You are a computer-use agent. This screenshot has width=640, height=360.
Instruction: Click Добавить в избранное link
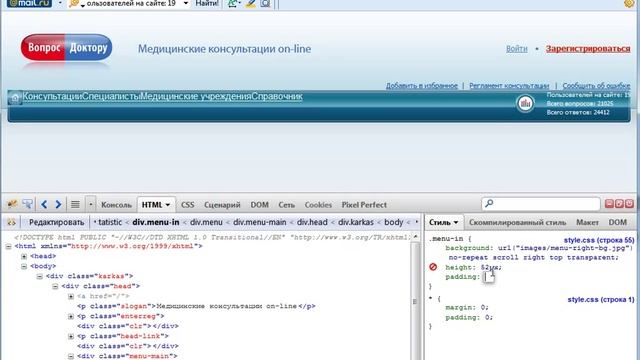point(422,86)
